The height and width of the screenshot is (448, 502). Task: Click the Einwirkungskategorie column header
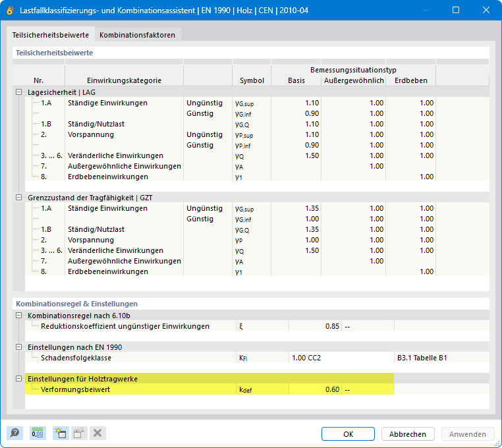pyautogui.click(x=125, y=80)
